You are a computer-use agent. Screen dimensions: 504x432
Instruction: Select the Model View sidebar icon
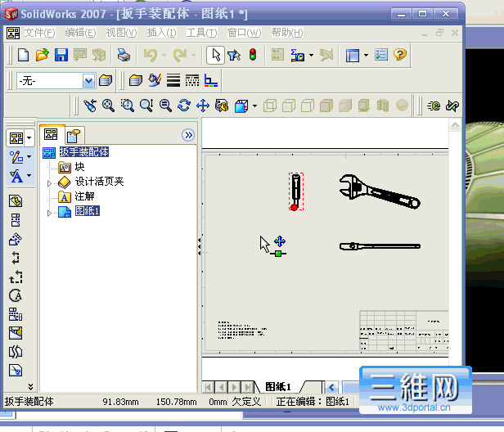click(16, 201)
